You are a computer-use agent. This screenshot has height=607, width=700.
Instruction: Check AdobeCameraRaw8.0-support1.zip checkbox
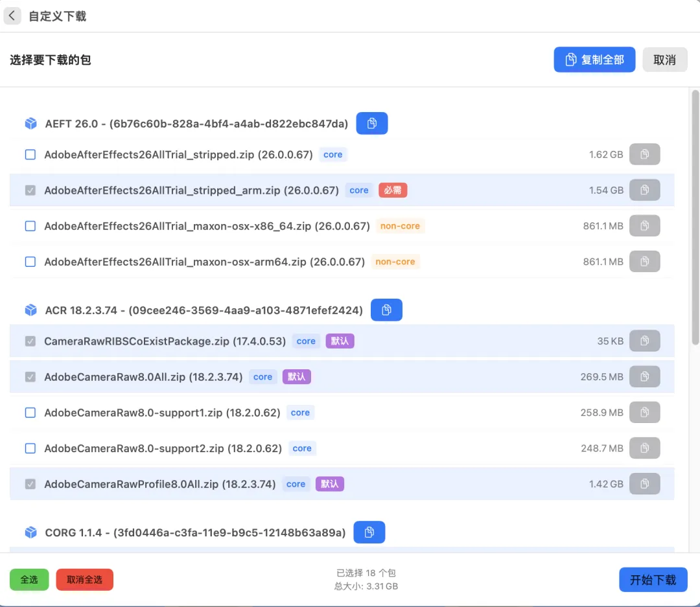click(30, 413)
